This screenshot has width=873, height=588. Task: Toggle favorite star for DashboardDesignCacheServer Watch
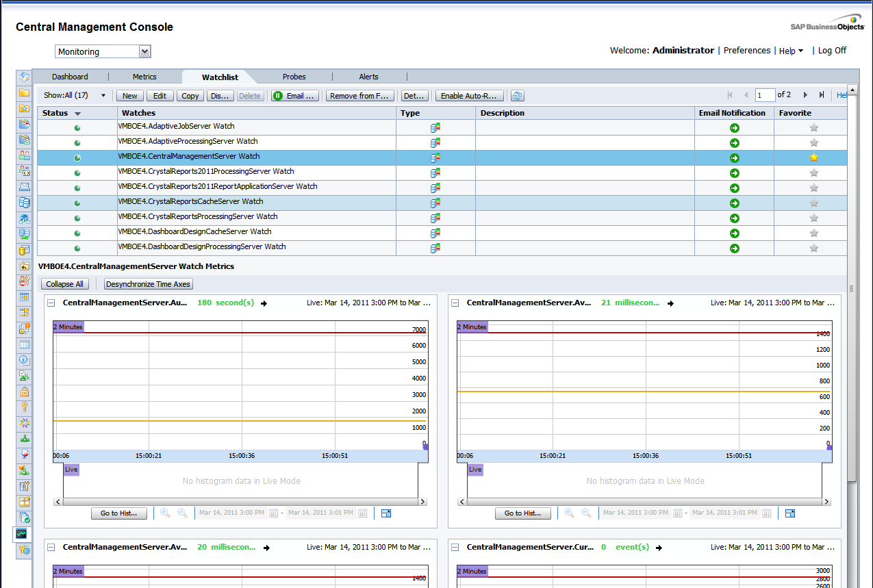814,233
